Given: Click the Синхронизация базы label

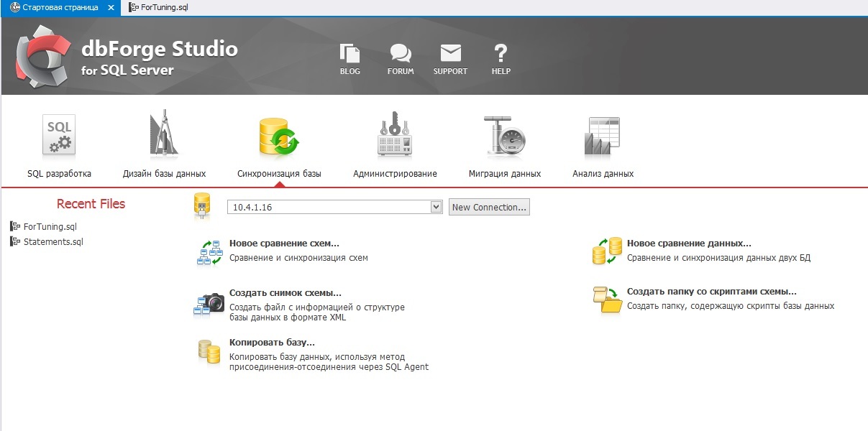Looking at the screenshot, I should pyautogui.click(x=279, y=174).
